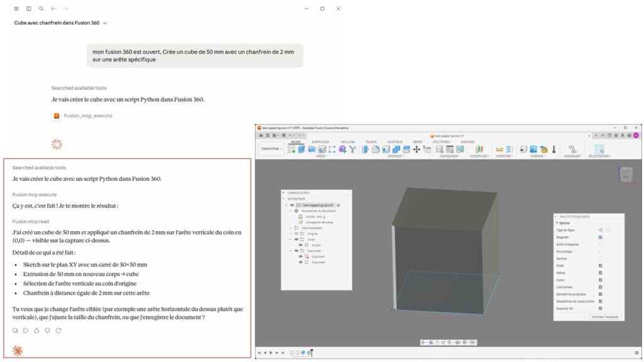Jump to the start of the timeline
Image resolution: width=644 pixels, height=362 pixels.
tap(259, 353)
